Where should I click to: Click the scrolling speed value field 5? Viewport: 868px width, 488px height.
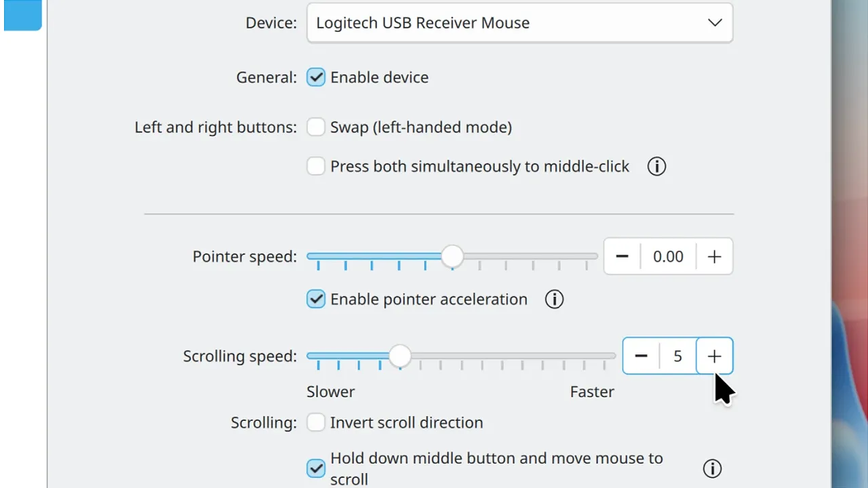[x=677, y=356]
